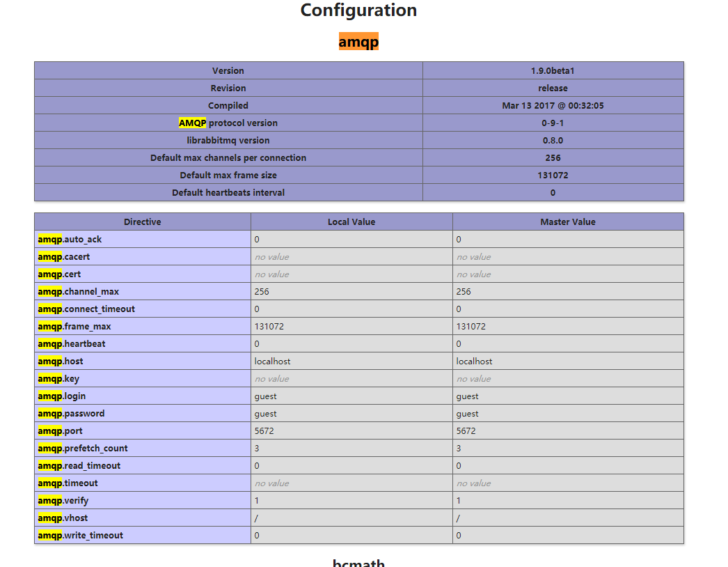
Task: Select the amqp.connect_timeout directive
Action: 86,309
